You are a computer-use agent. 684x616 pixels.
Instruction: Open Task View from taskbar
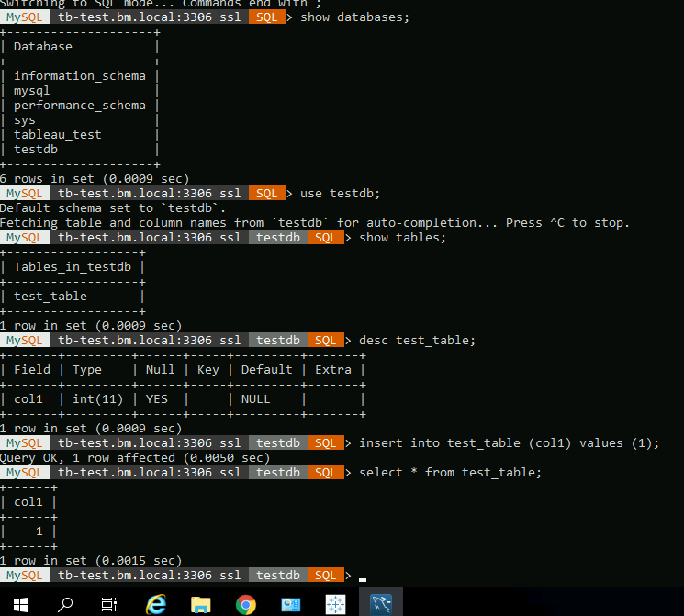(x=108, y=605)
